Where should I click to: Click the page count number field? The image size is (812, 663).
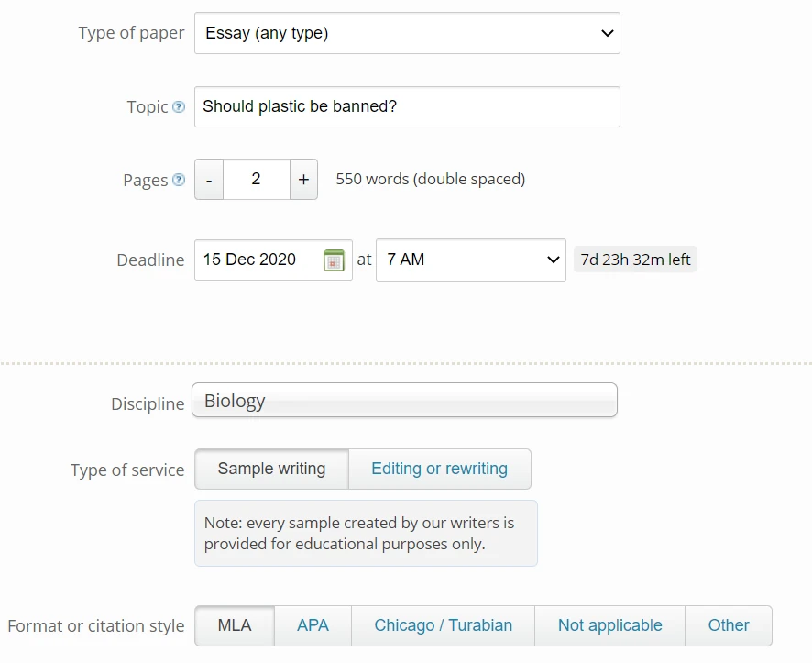256,180
